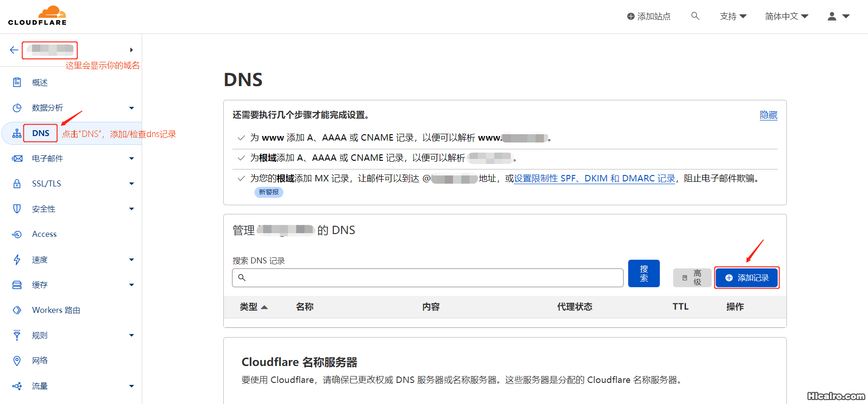Image resolution: width=868 pixels, height=404 pixels.
Task: Expand the 数据分析 submenu arrow
Action: 132,108
